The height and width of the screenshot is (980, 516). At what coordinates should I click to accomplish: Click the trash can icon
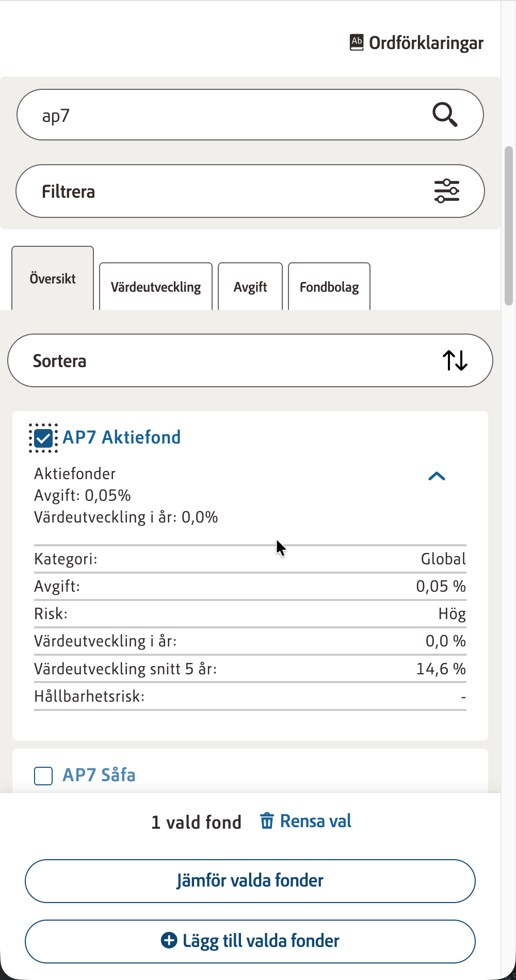coord(267,820)
